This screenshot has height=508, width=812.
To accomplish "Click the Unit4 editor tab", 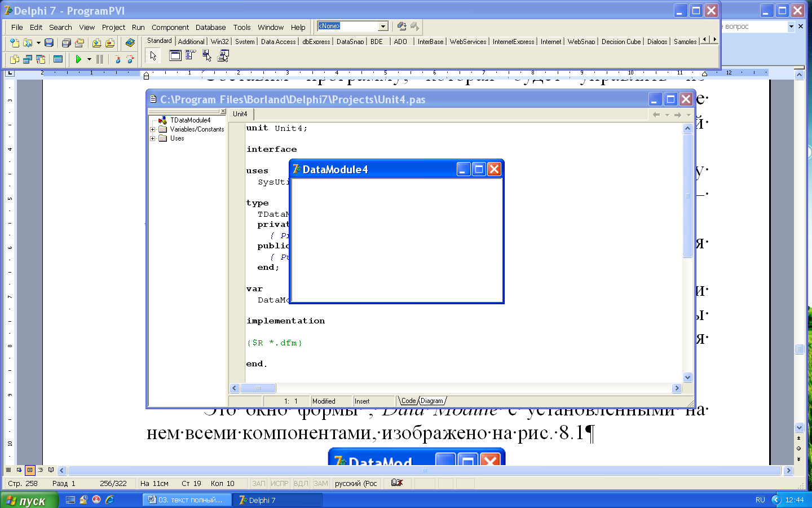I will (240, 114).
